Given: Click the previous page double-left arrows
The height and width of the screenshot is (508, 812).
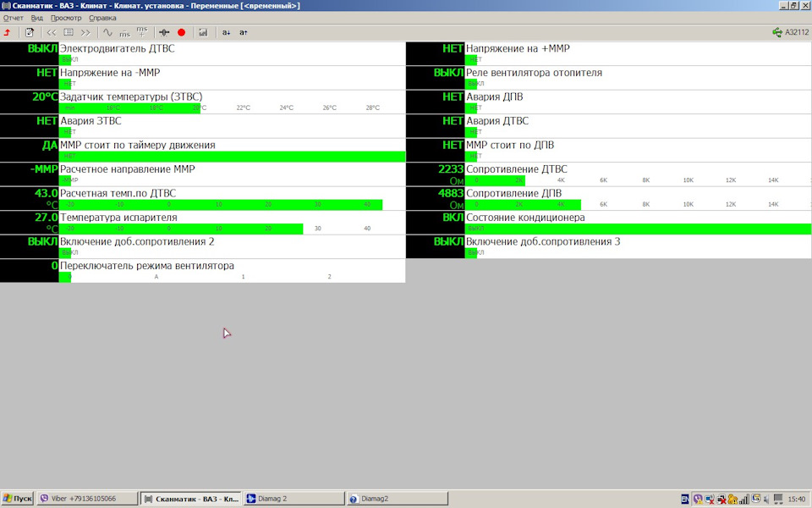Looking at the screenshot, I should [x=52, y=33].
